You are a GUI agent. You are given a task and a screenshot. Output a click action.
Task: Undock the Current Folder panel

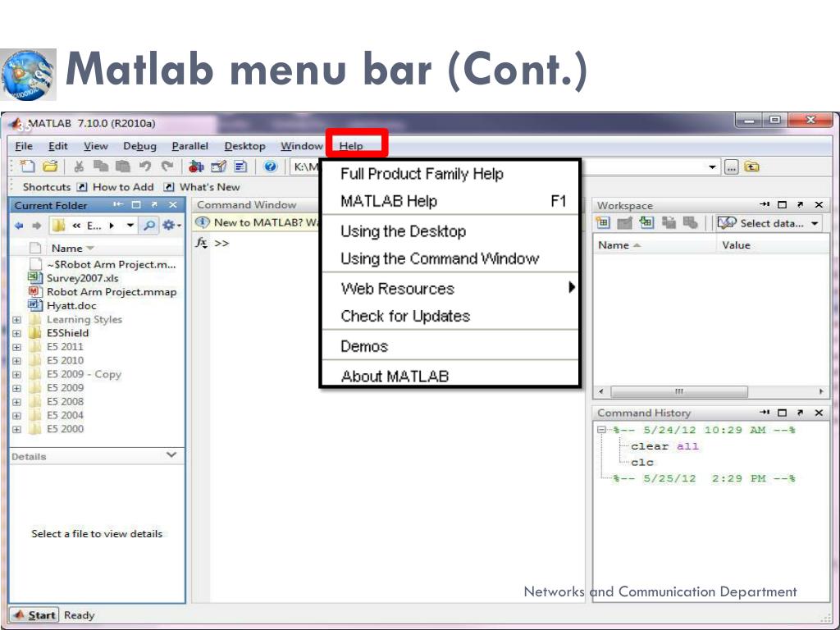pos(154,204)
